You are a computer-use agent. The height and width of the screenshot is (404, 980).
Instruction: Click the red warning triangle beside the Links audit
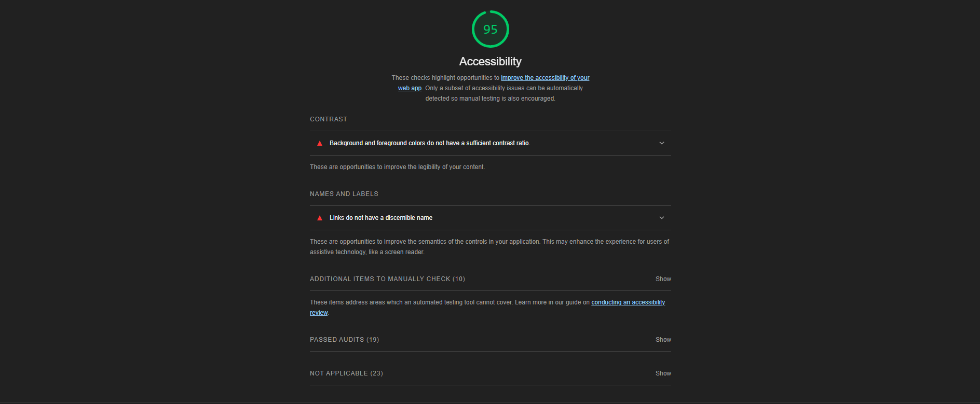[x=320, y=218]
